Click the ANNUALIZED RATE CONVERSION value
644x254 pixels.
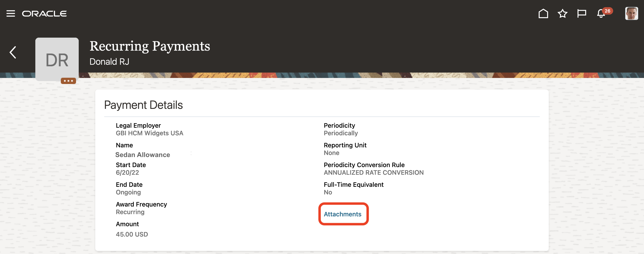point(373,173)
